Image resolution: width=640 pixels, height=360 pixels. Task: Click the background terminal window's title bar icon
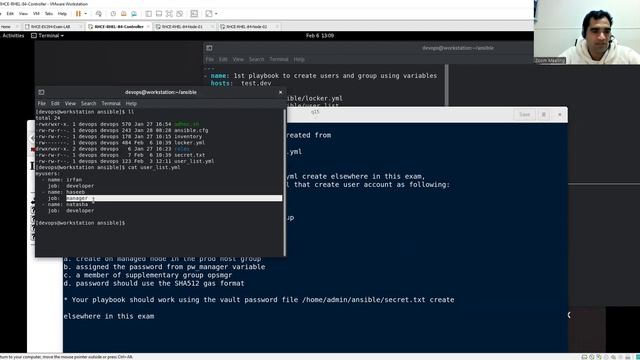coord(209,48)
